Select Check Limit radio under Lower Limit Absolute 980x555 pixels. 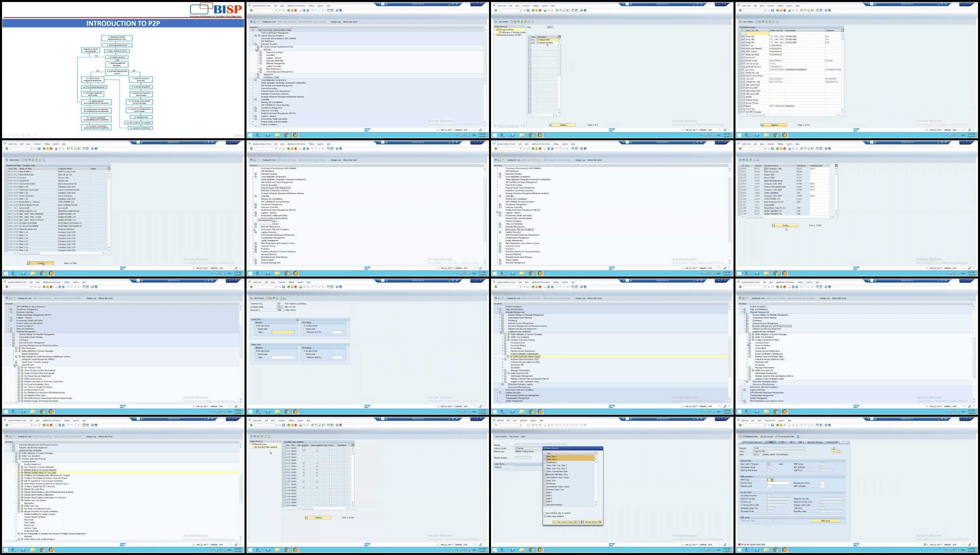click(257, 329)
